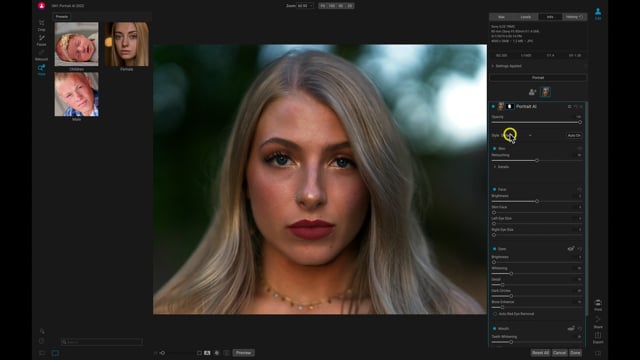Open the Edit module icon at top right

pos(598,13)
